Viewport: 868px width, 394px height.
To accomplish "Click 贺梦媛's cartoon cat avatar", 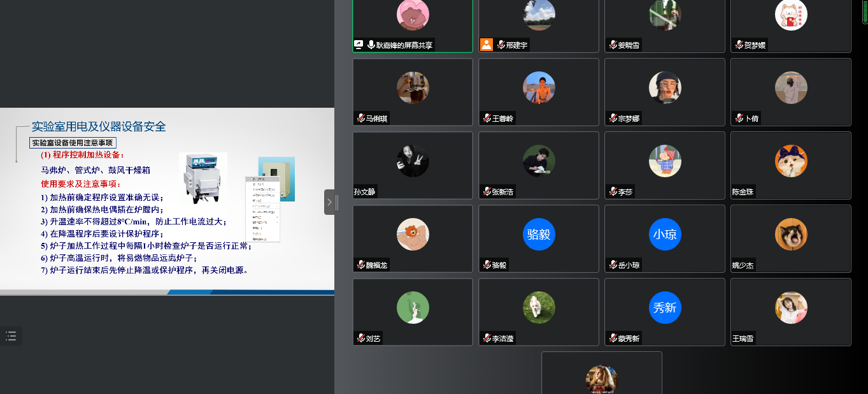I will (791, 15).
